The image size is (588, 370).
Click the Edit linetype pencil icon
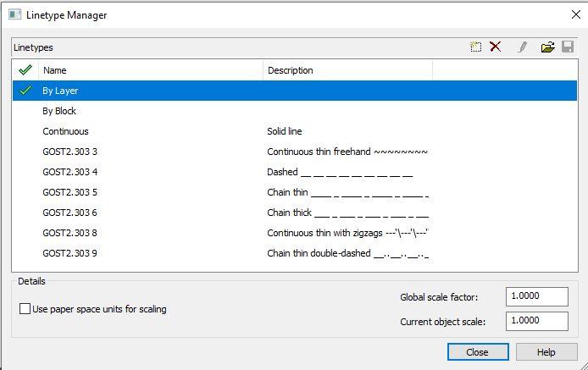point(523,47)
